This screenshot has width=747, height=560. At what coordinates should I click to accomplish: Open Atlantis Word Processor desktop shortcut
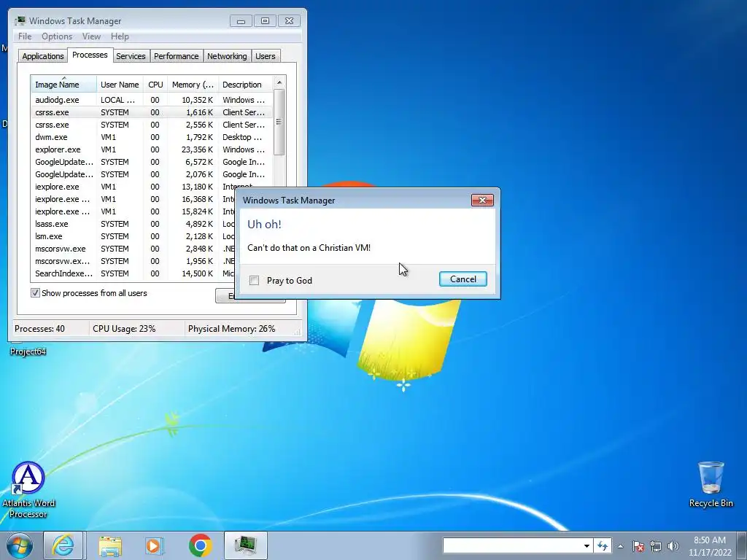[x=28, y=489]
